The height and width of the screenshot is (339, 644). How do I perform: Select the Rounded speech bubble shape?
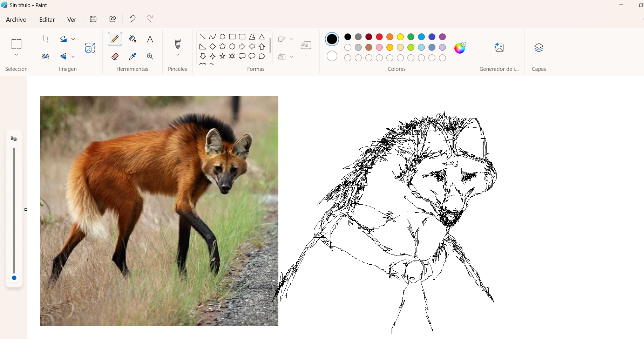(242, 56)
